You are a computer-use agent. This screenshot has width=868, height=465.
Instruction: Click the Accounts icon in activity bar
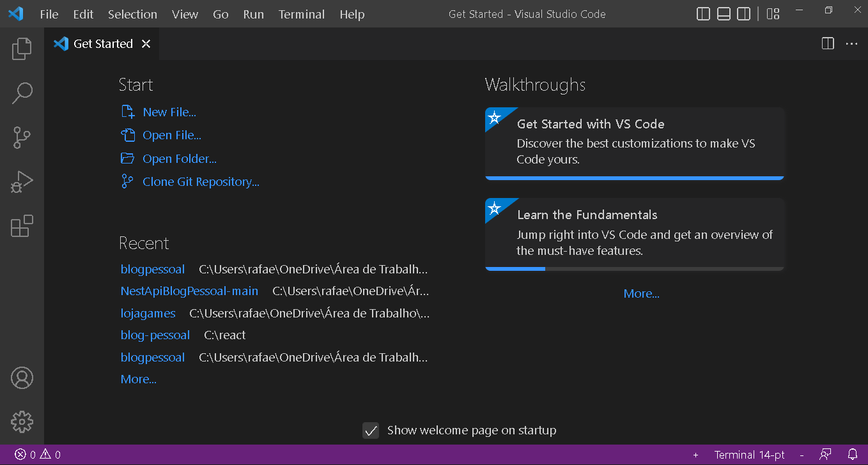coord(22,377)
